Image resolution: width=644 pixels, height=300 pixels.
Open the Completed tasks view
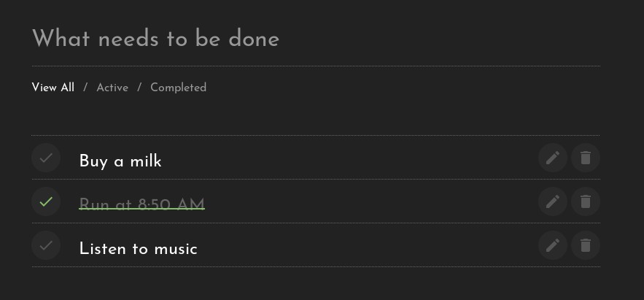click(x=178, y=88)
